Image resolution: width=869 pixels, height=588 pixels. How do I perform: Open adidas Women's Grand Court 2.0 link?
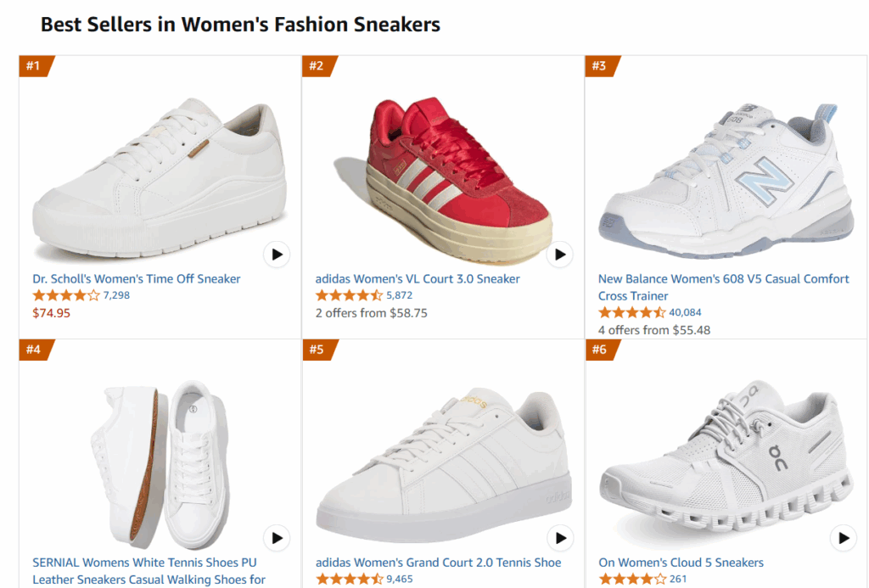[x=438, y=563]
